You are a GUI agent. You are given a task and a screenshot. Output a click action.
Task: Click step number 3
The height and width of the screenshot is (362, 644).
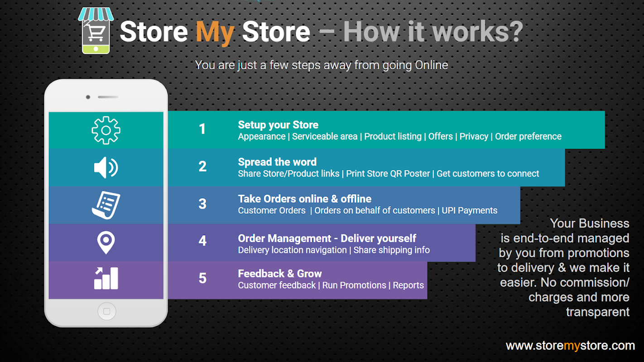click(x=202, y=204)
